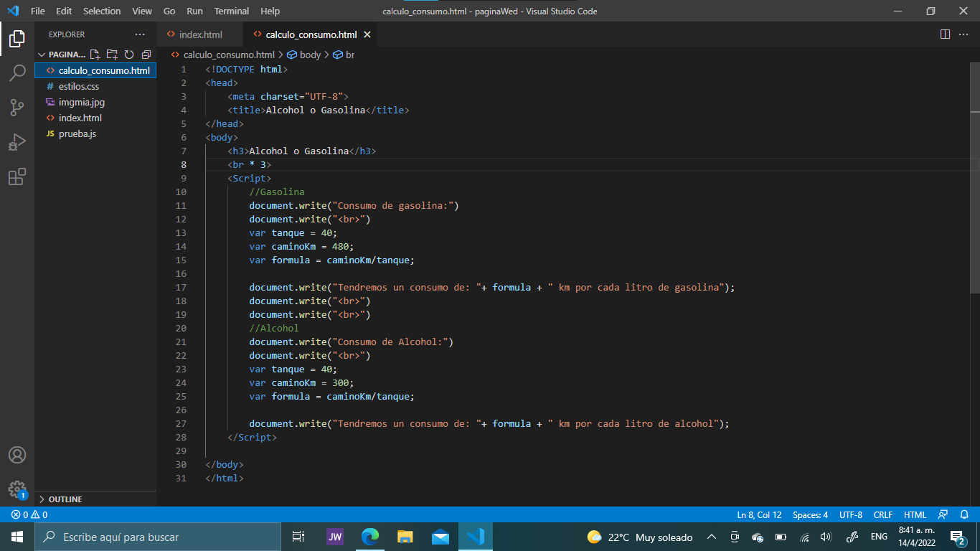The image size is (980, 551).
Task: Open the Accounts menu icon
Action: pyautogui.click(x=17, y=455)
